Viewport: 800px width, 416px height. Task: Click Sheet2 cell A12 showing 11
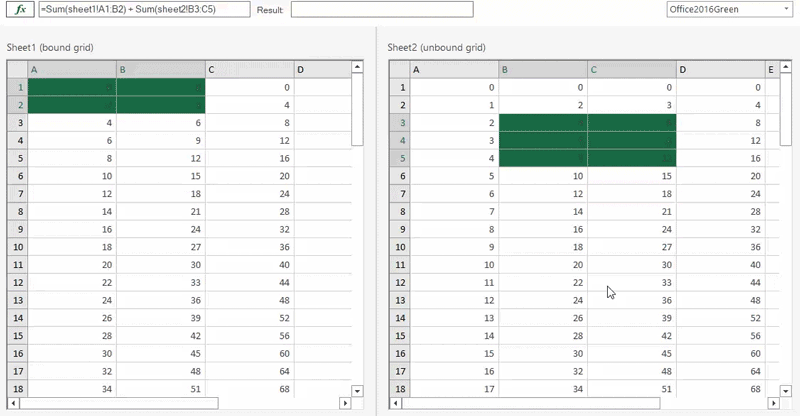pyautogui.click(x=454, y=283)
